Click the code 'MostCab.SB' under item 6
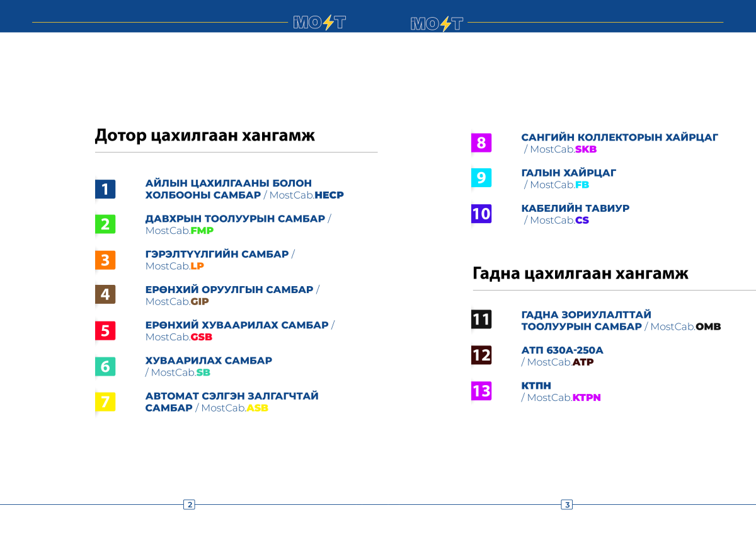The width and height of the screenshot is (756, 537). tap(181, 372)
